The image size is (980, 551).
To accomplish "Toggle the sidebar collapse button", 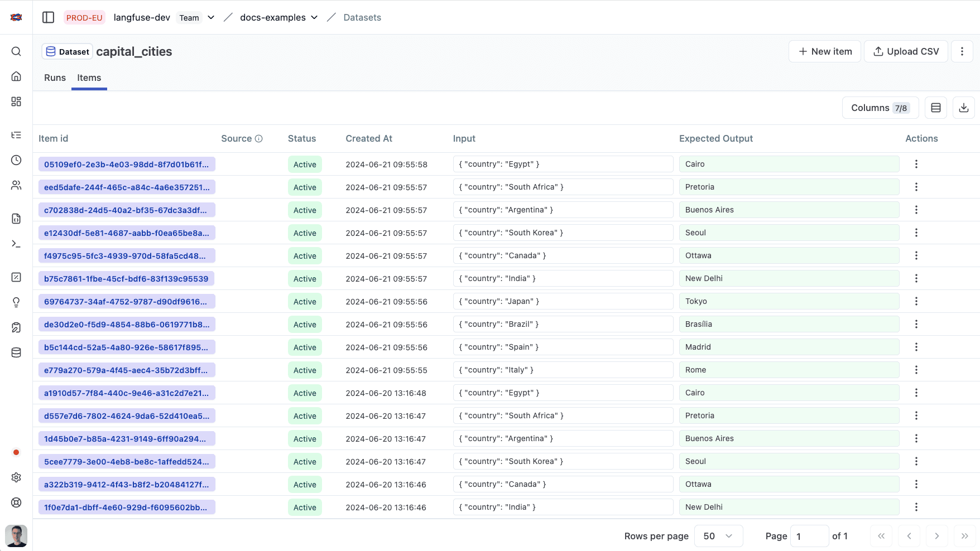I will [48, 17].
